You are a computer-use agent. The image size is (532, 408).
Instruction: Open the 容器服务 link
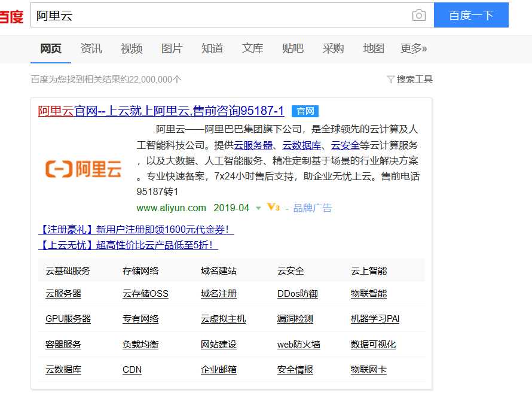(63, 345)
